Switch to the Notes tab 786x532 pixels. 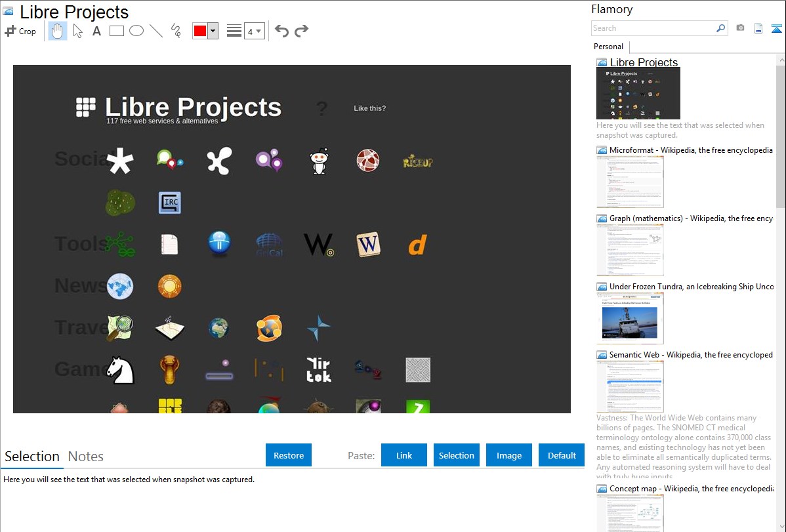(x=86, y=457)
